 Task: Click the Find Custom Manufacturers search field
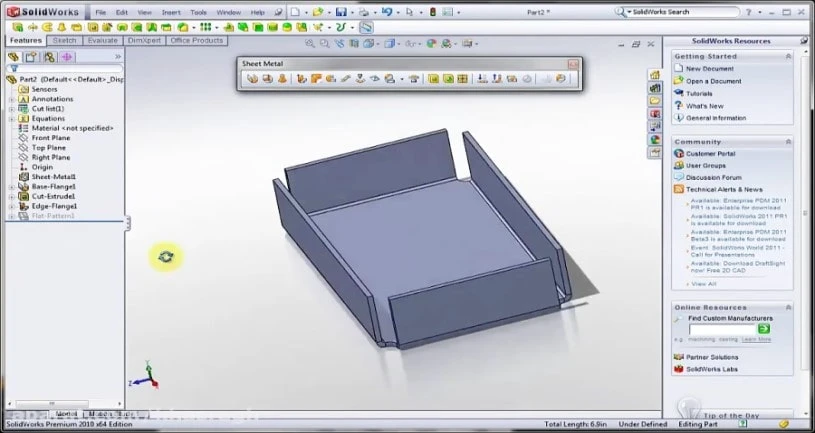pyautogui.click(x=721, y=328)
